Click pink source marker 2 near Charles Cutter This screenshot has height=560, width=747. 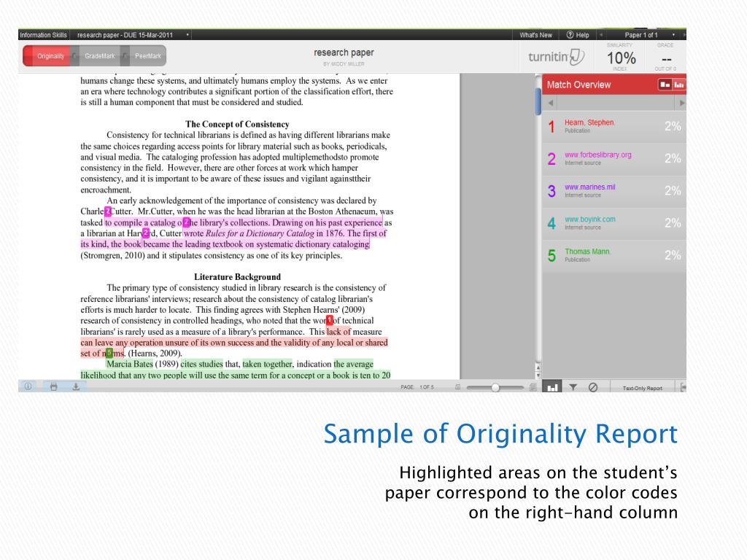point(108,211)
